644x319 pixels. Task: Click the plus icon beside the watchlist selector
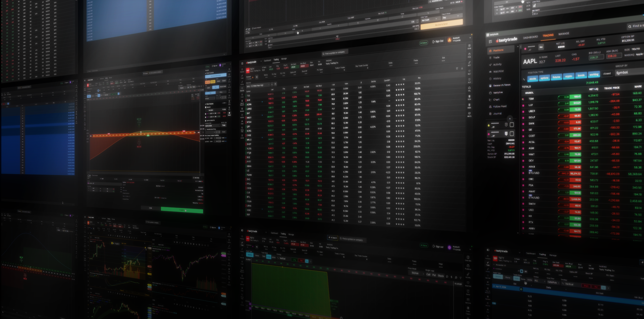tap(272, 84)
